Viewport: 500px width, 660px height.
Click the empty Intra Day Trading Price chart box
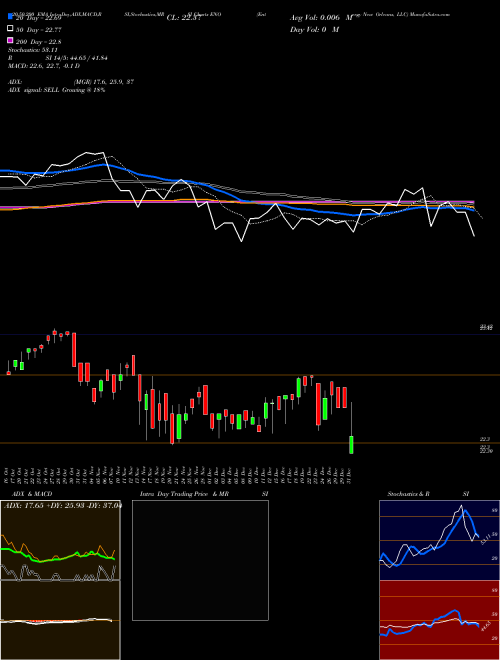click(200, 560)
